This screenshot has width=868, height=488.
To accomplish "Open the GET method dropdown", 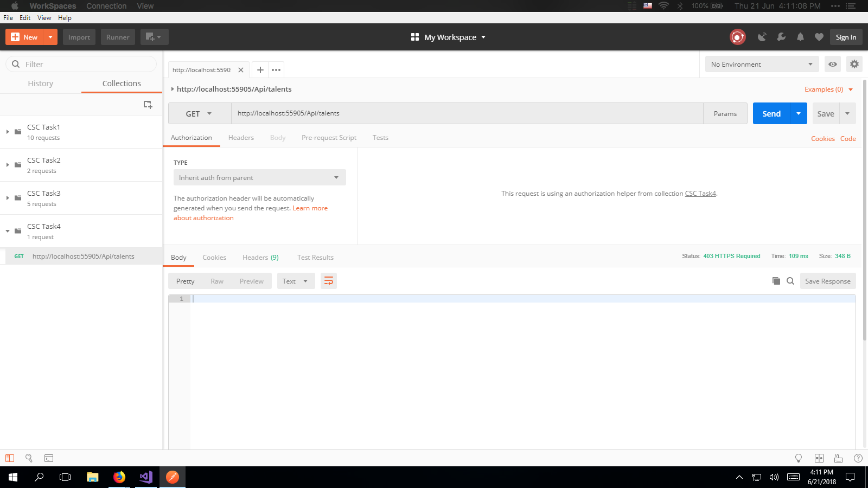I will 199,114.
